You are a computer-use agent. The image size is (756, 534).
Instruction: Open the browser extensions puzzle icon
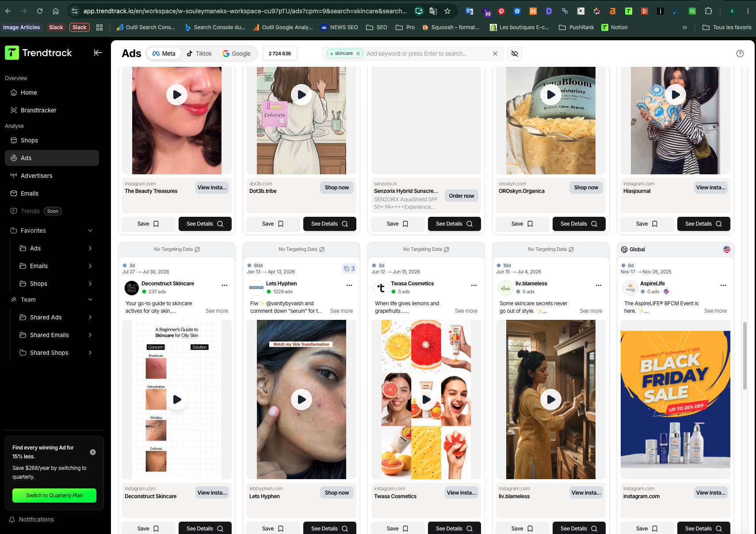pos(709,11)
